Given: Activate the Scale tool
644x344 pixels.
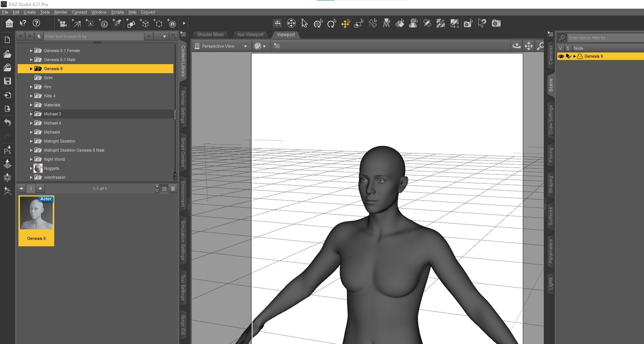Looking at the screenshot, I should tap(359, 23).
